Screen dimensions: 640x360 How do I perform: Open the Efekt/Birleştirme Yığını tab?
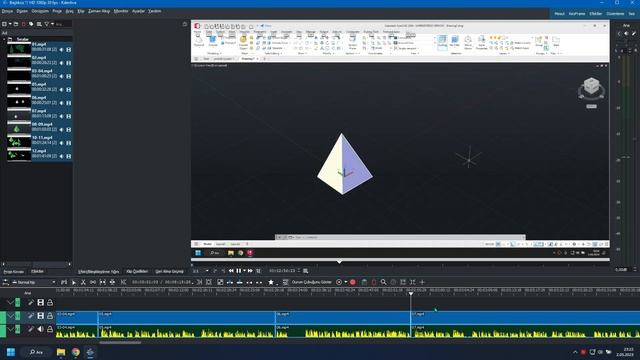point(98,271)
